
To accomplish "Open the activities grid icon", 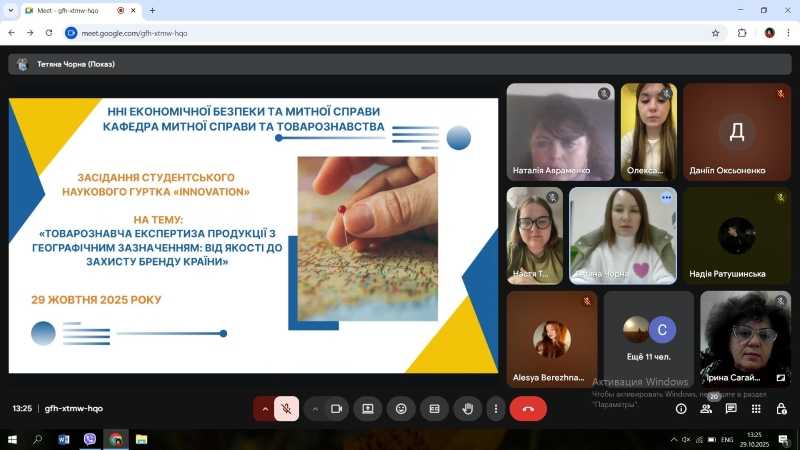I will pyautogui.click(x=756, y=409).
